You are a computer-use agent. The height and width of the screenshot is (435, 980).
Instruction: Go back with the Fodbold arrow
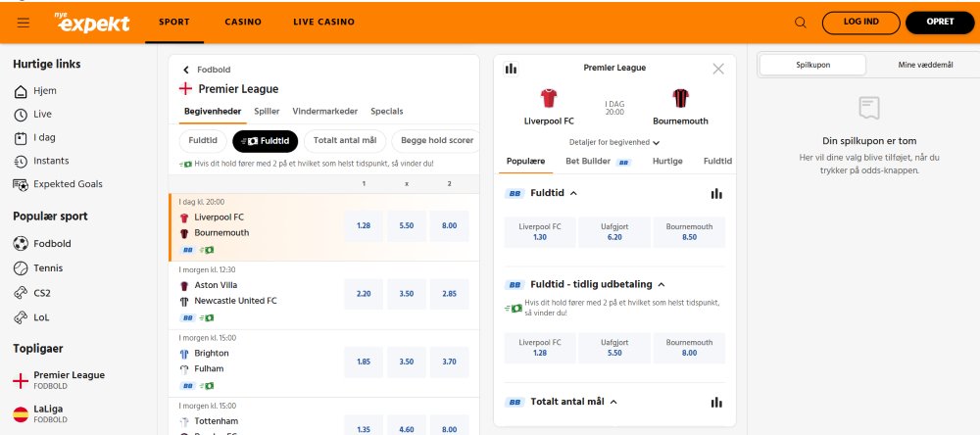coord(185,70)
